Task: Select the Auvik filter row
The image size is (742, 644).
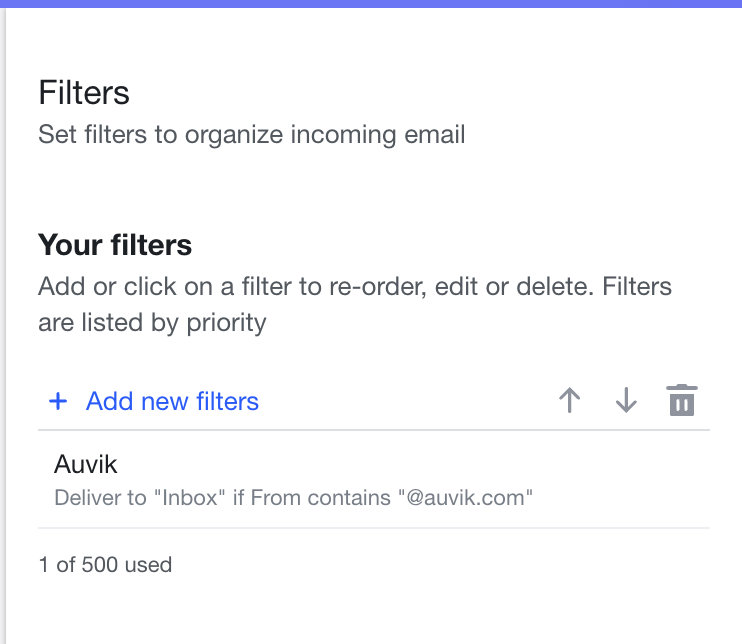Action: pos(374,479)
